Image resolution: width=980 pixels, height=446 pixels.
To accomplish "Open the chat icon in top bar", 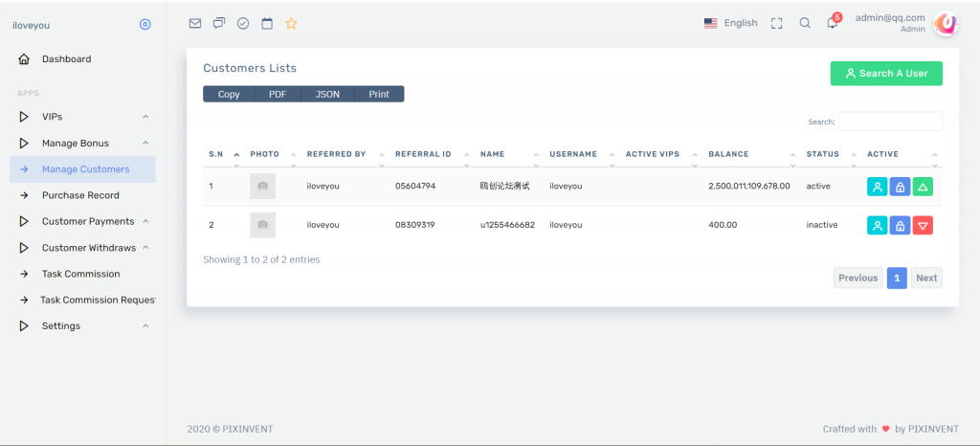I will point(219,23).
